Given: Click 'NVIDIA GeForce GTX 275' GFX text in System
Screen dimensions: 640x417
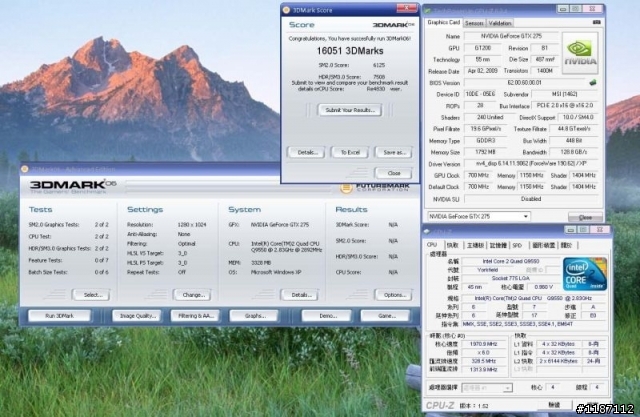Looking at the screenshot, I should pyautogui.click(x=280, y=224).
